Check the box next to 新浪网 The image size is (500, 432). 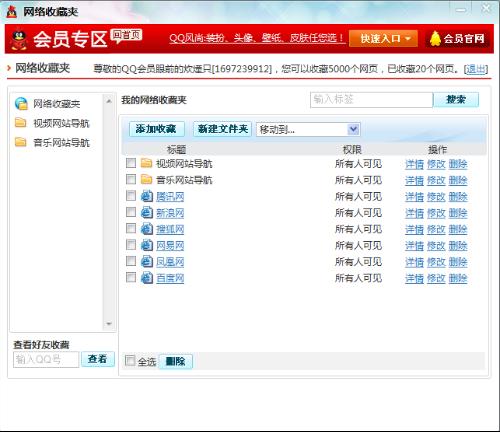[131, 212]
